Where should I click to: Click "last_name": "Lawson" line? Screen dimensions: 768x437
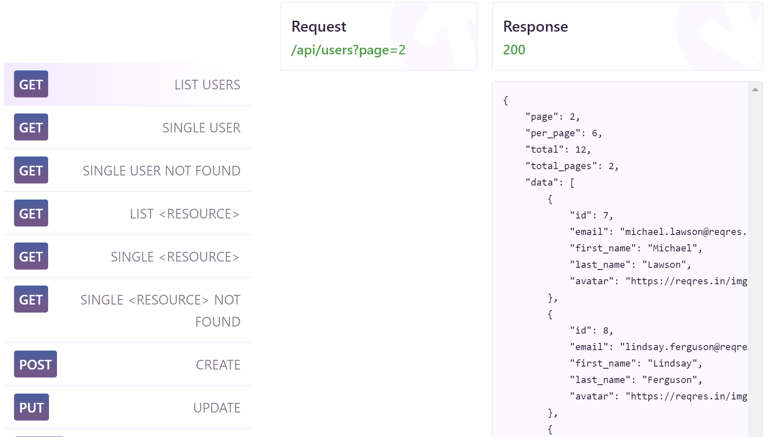pos(630,265)
